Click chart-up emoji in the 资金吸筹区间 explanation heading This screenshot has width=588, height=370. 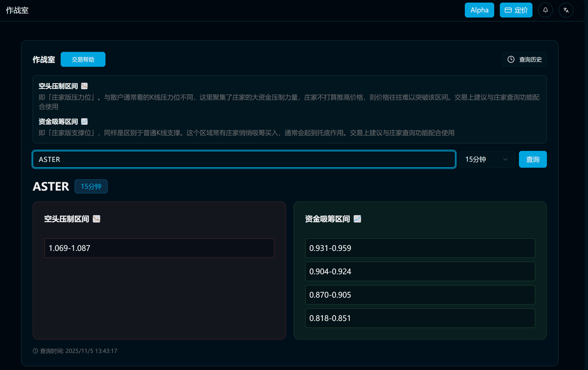pyautogui.click(x=84, y=121)
